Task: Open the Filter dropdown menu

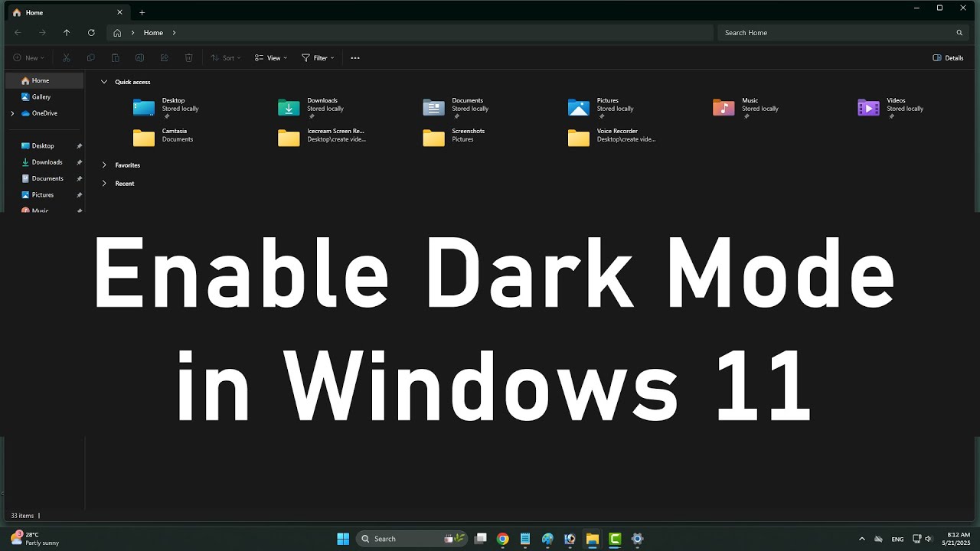Action: click(318, 57)
